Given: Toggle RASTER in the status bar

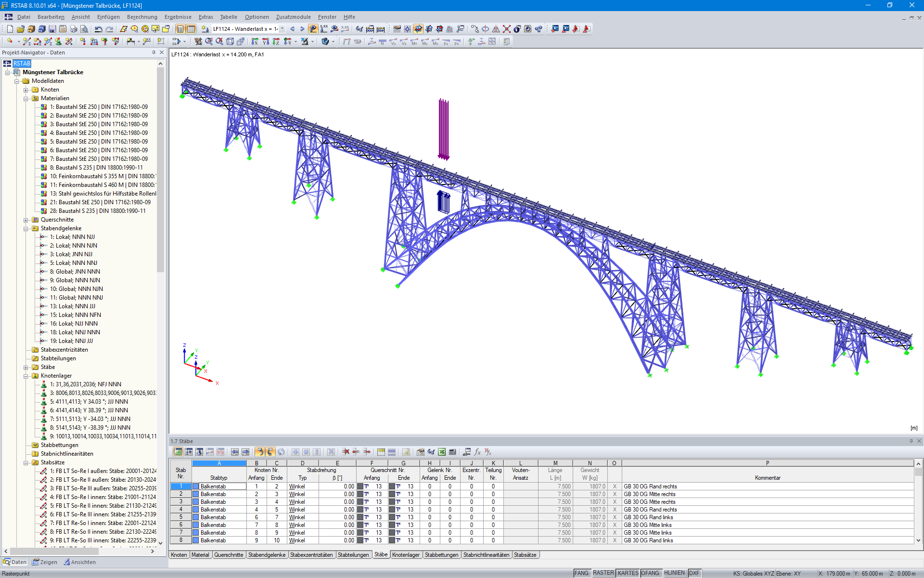Looking at the screenshot, I should pos(603,573).
